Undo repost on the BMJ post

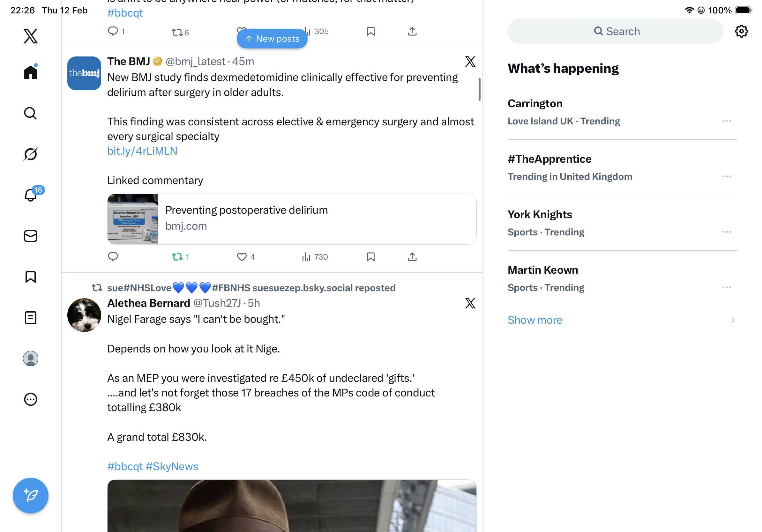177,257
